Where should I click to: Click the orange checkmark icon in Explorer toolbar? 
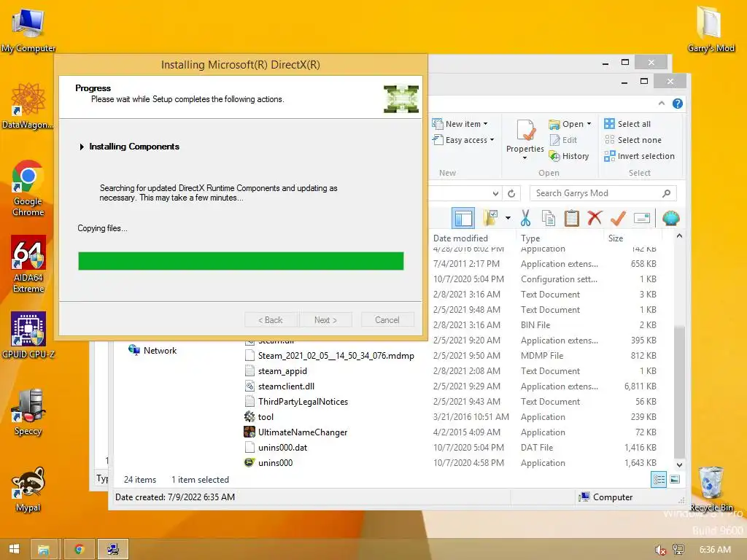tap(618, 218)
